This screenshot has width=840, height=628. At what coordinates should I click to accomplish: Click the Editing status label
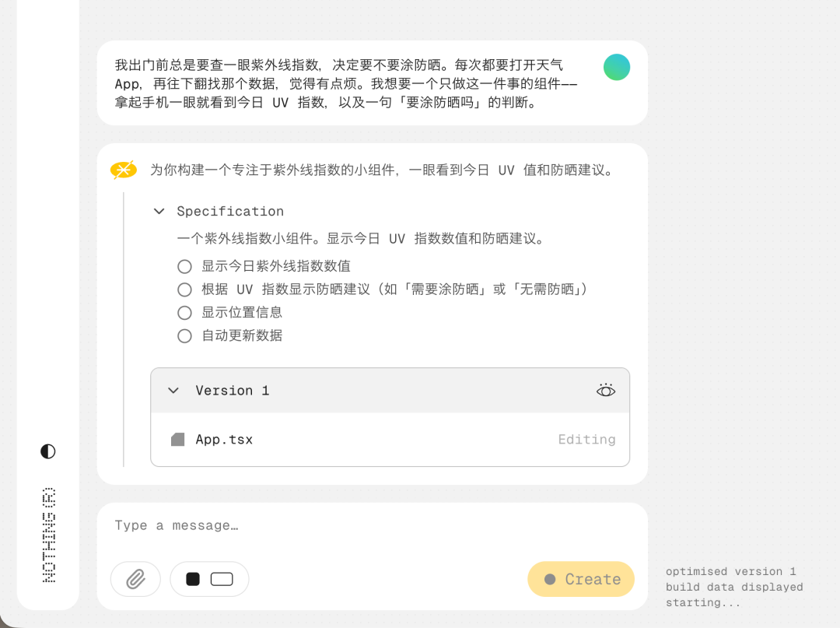pyautogui.click(x=587, y=439)
